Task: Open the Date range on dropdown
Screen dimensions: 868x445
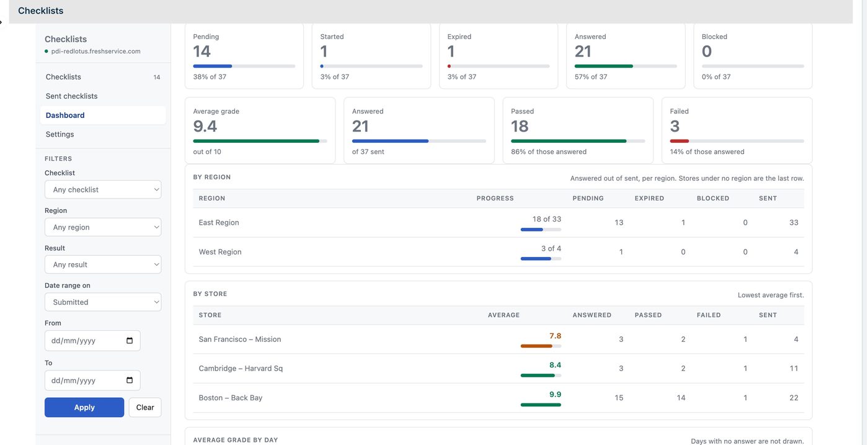Action: tap(103, 302)
